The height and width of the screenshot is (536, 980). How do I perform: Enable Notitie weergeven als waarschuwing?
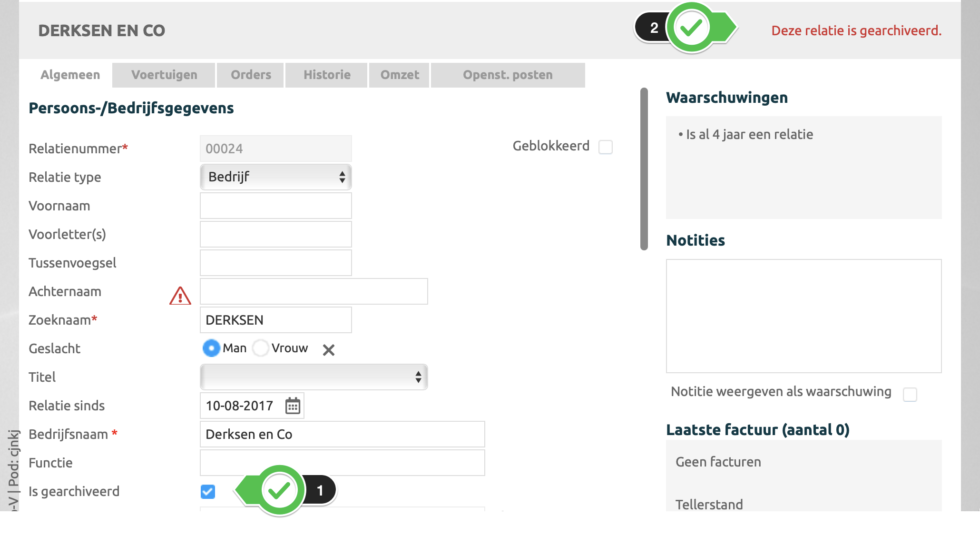point(910,394)
